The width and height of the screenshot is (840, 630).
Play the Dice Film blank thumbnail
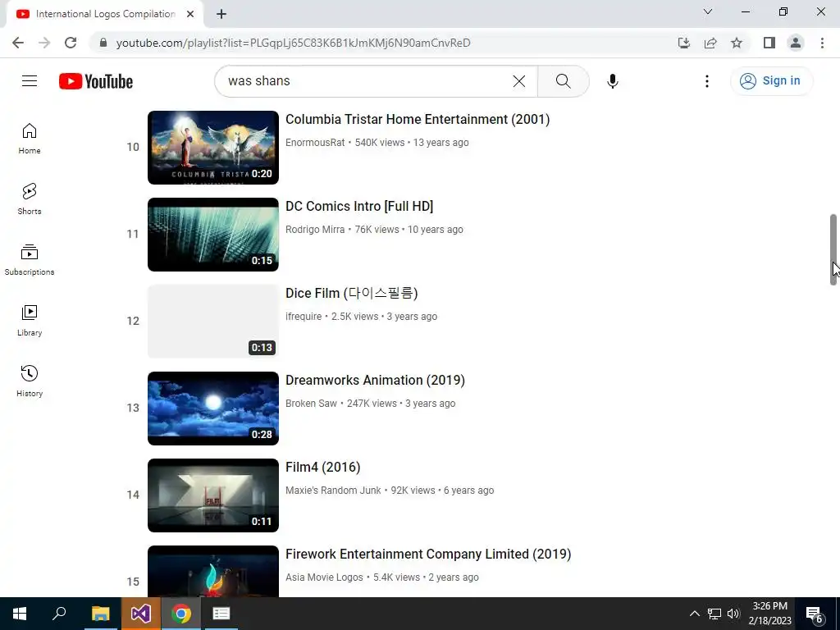[213, 321]
